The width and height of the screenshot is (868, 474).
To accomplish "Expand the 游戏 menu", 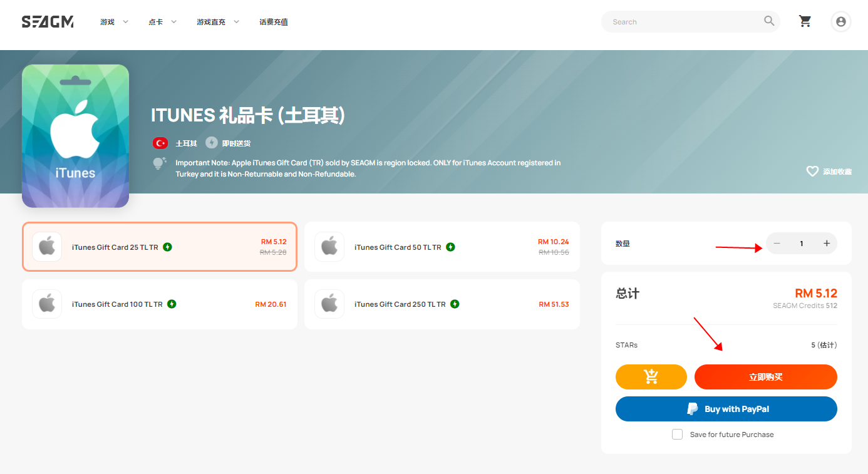I will pos(114,22).
